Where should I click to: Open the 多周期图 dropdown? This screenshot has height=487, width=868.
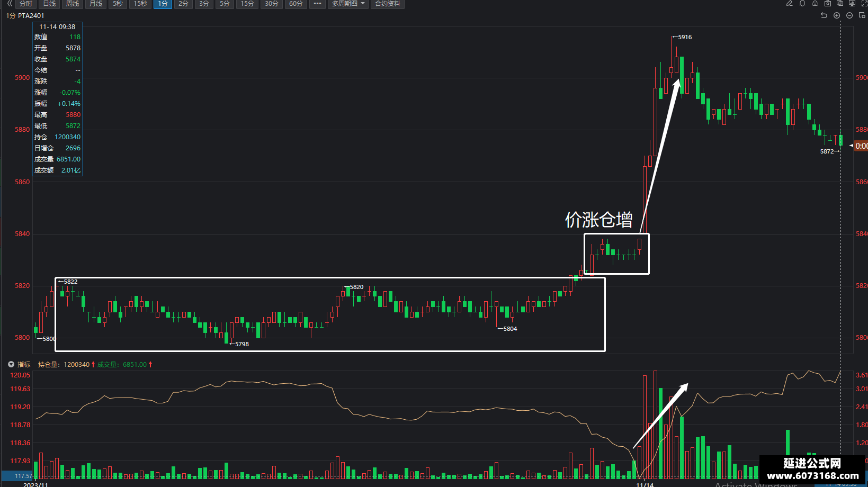[348, 4]
